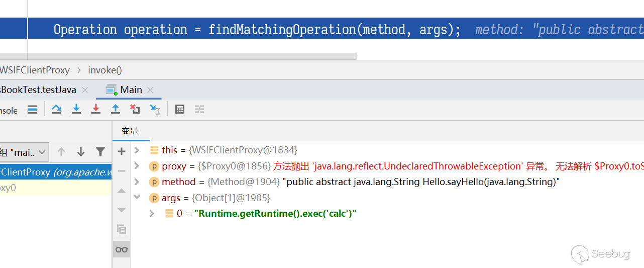Click the Drop Frame icon
644x268 pixels.
135,109
